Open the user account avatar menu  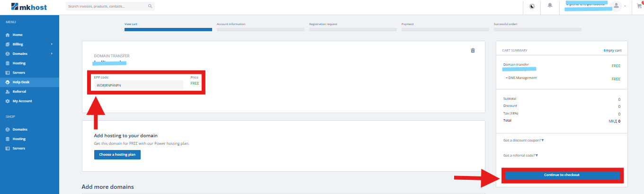(x=617, y=6)
